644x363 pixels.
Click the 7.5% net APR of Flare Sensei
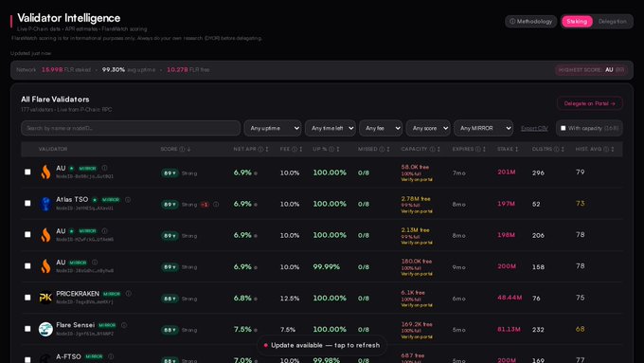242,329
